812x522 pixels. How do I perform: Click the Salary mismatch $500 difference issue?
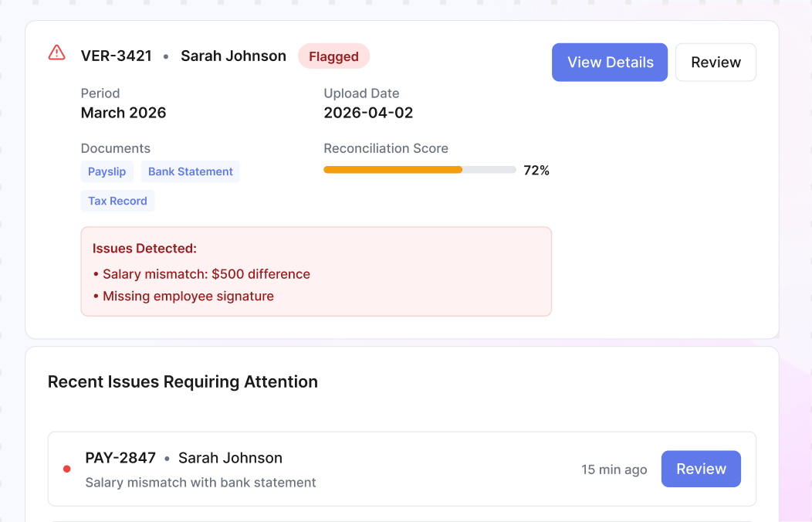coord(201,274)
